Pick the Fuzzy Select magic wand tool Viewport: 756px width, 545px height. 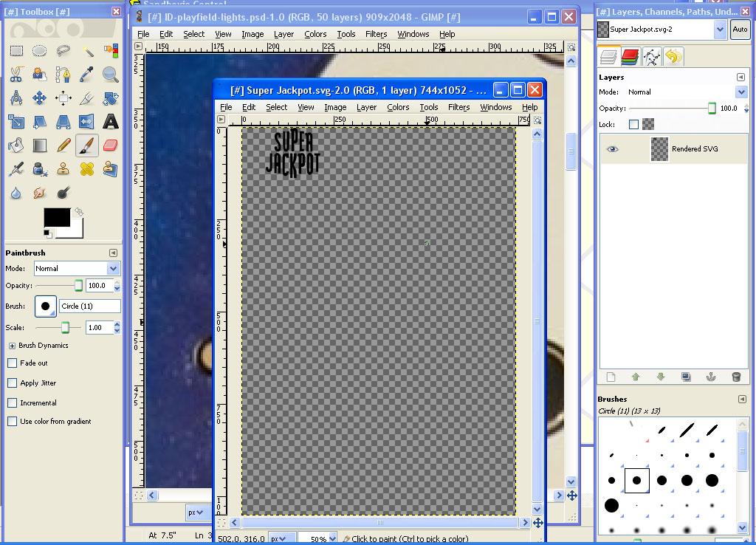click(x=87, y=51)
